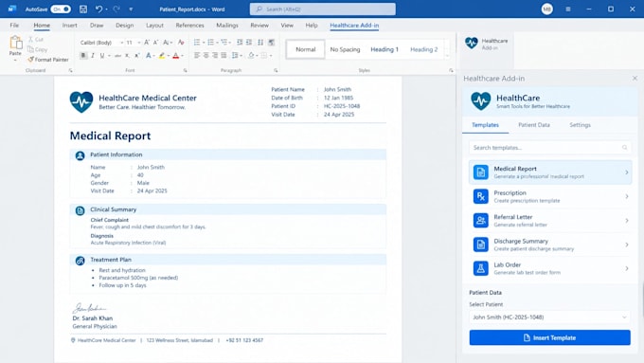
Task: Click the Shading paint bucket icon
Action: [x=251, y=56]
